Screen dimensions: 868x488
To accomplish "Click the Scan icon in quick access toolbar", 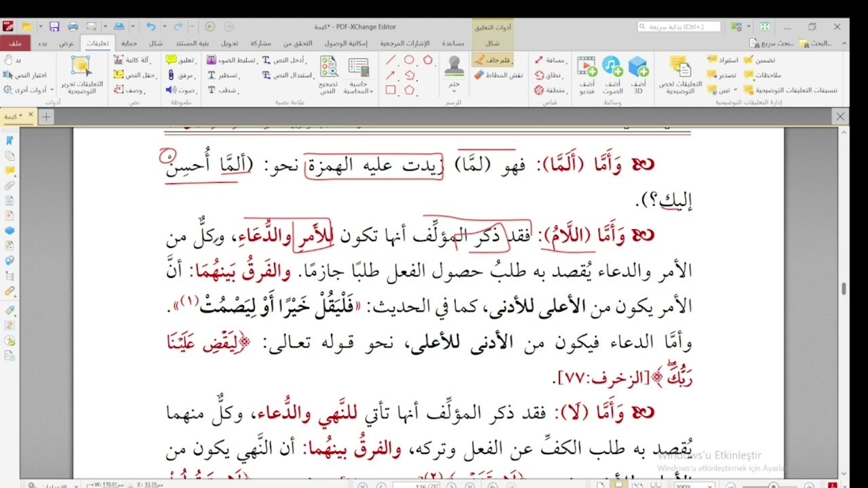I will [x=119, y=26].
